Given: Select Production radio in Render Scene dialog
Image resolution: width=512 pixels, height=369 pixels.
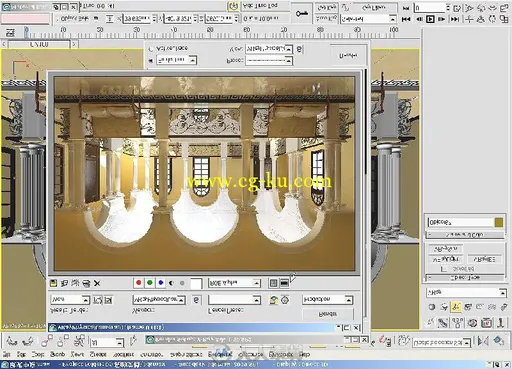Looking at the screenshot, I should coord(151,60).
